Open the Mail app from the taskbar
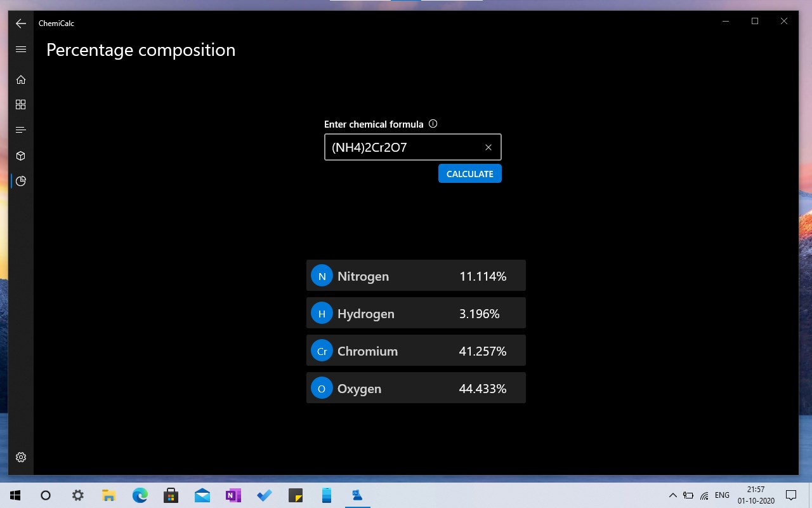Viewport: 812px width, 508px height. [x=202, y=495]
